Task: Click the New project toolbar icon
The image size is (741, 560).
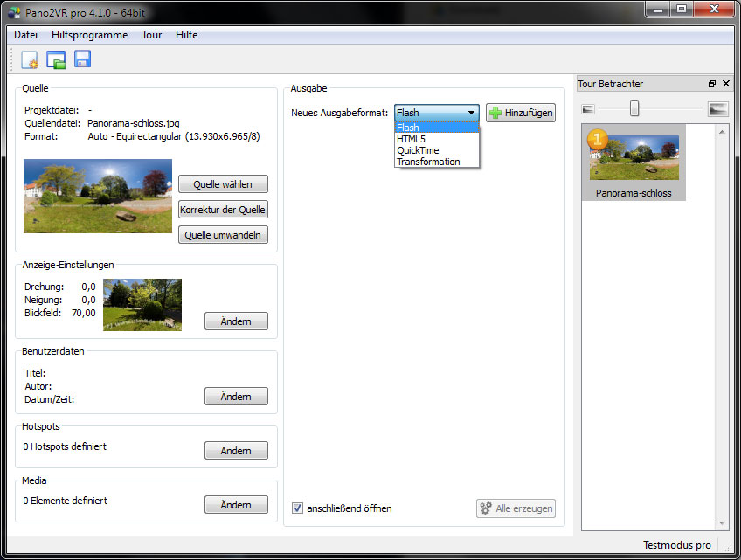Action: pyautogui.click(x=30, y=60)
